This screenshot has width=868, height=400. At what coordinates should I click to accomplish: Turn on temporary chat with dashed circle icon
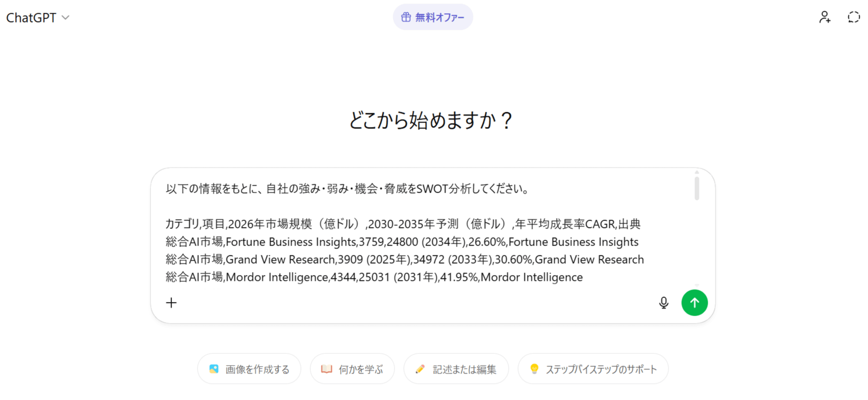point(853,17)
